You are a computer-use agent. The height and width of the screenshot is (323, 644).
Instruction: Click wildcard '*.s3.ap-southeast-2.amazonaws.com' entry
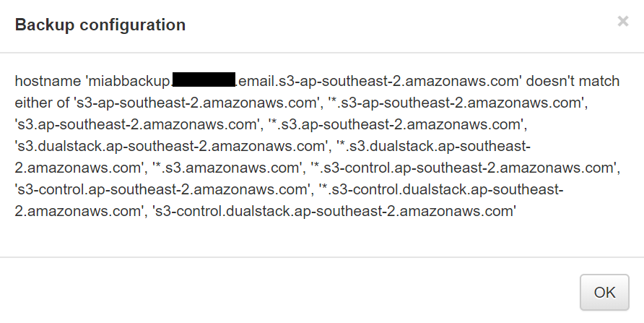coord(396,124)
